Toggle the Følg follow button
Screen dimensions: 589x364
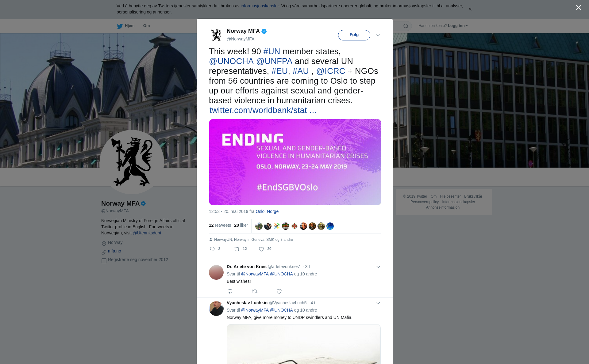[354, 35]
